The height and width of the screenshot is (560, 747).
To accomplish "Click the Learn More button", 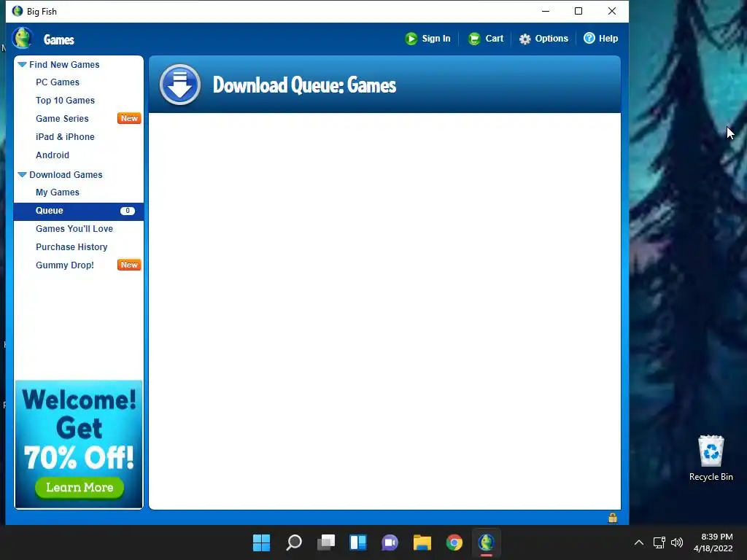I will (80, 488).
